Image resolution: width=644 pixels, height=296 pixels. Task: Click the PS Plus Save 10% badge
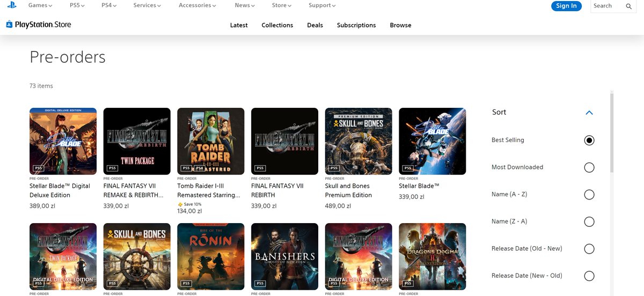189,204
